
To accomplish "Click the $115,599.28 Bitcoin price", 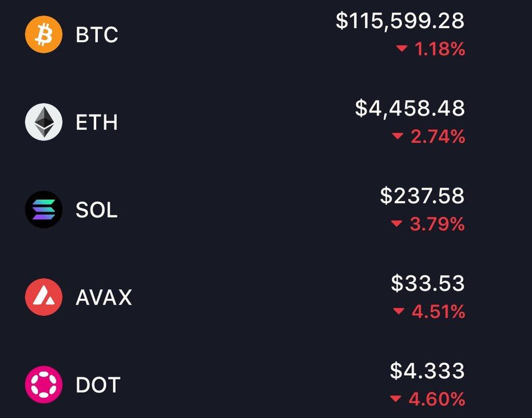I will pos(400,20).
